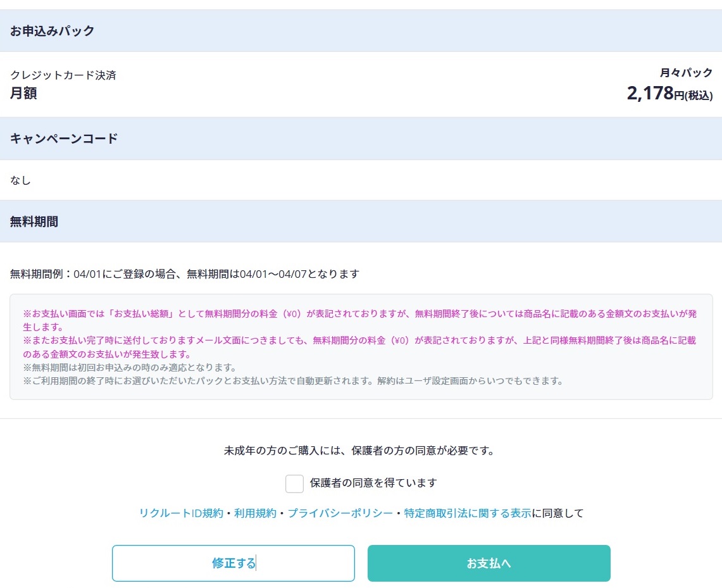The image size is (722, 588).
Task: Click the ※ご利用期間の終了時に auto-renewal note
Action: click(293, 381)
